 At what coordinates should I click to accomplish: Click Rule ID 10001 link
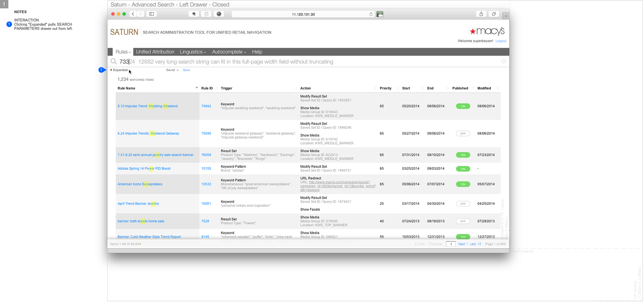point(206,204)
